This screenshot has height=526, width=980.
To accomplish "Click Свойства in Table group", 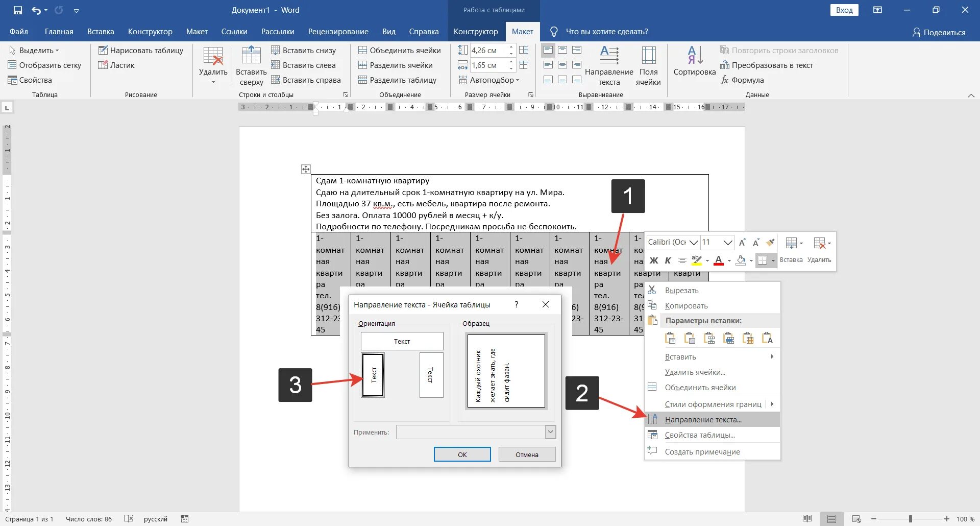I will point(30,80).
